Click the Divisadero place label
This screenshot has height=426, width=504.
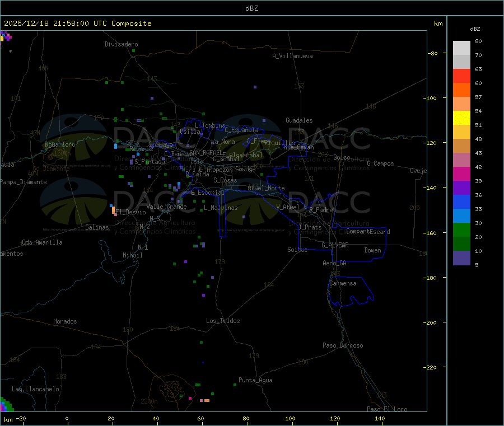[121, 44]
